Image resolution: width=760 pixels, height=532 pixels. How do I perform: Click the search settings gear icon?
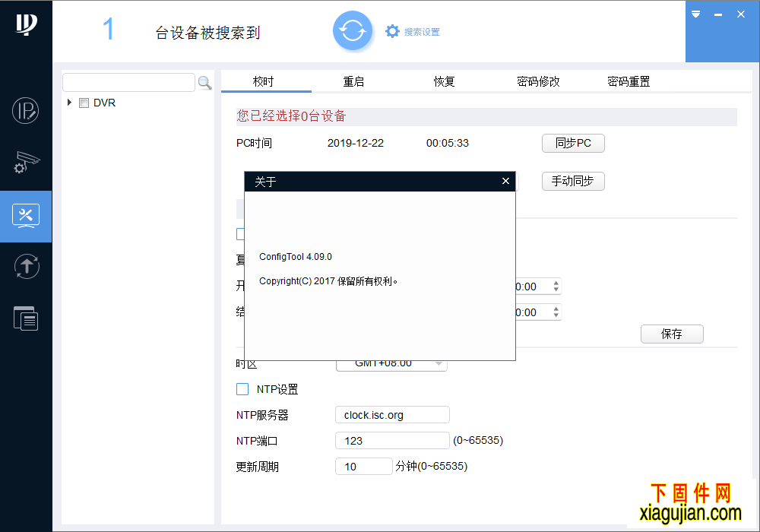(x=392, y=31)
